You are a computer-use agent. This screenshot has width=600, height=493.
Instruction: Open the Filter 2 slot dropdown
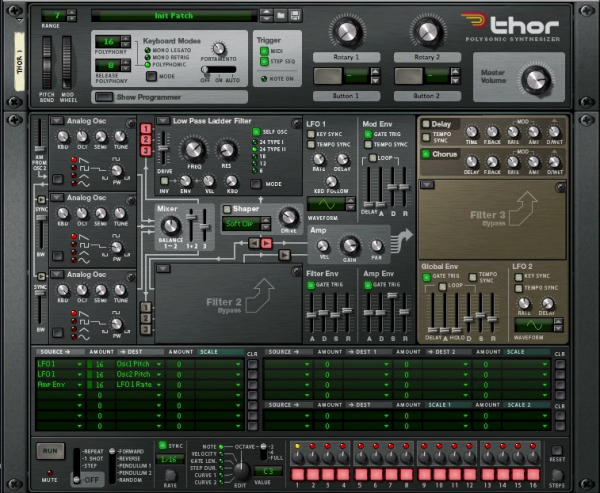click(x=163, y=268)
